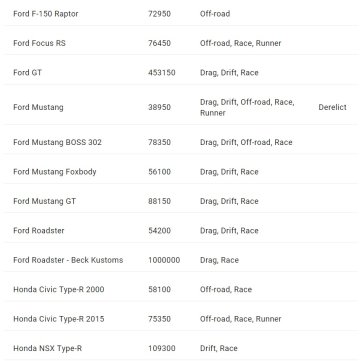Select Honda Civic Type-R 2015 entry
Image resolution: width=360 pixels, height=361 pixels.
(180, 319)
